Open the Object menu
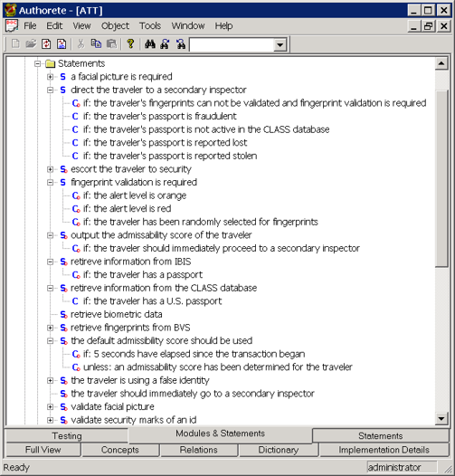Image resolution: width=455 pixels, height=476 pixels. pyautogui.click(x=115, y=26)
